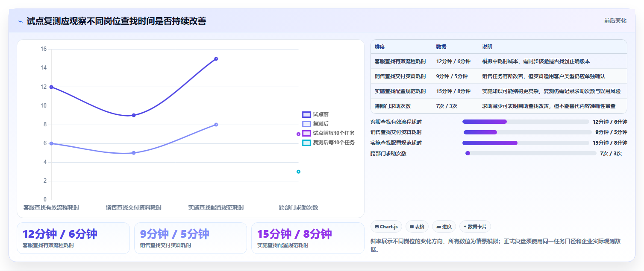644x271 pixels.
Task: Click the 实施查找配置规范耗时 progress bar
Action: coord(526,143)
